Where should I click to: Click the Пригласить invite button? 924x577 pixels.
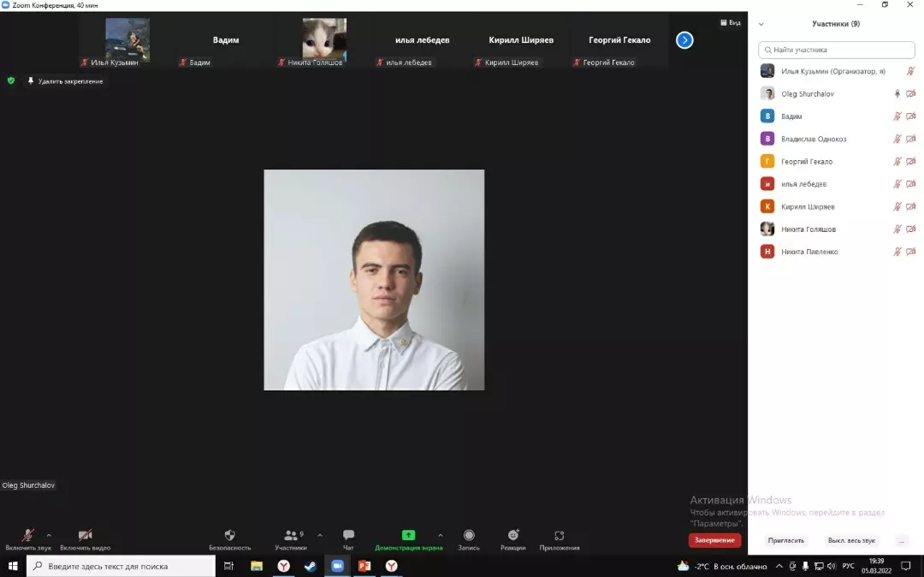pyautogui.click(x=786, y=541)
